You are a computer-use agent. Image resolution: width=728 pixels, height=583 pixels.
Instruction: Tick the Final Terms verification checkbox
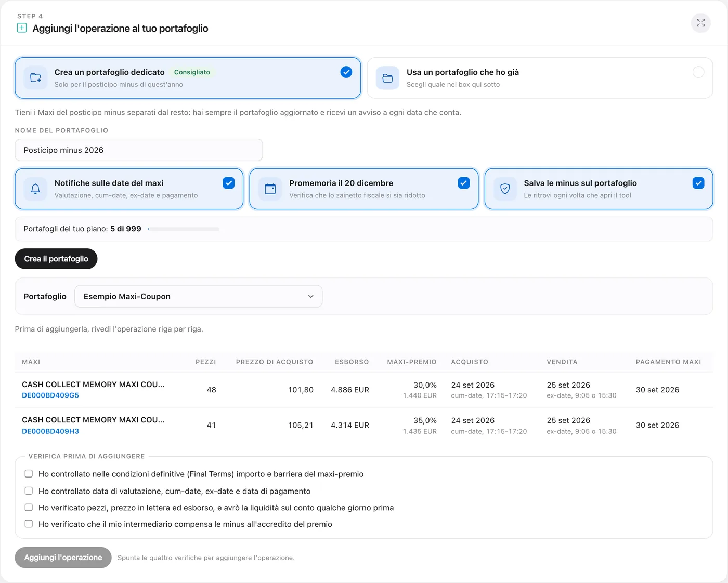[29, 473]
